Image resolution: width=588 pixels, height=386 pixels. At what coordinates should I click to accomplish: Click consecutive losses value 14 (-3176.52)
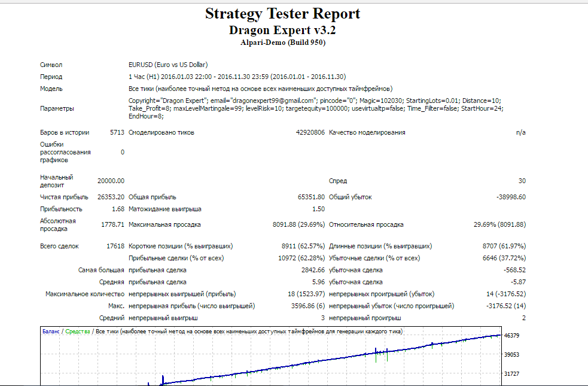tap(506, 294)
